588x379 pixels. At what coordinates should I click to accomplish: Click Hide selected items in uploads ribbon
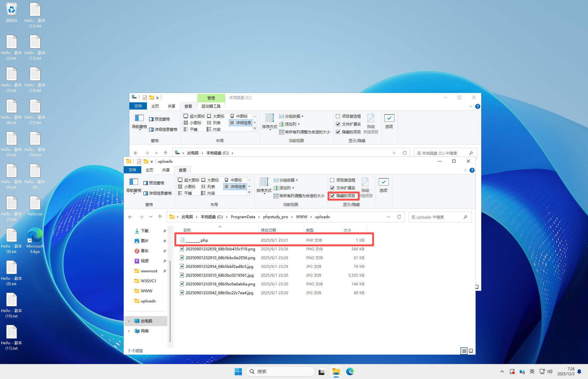pos(366,188)
